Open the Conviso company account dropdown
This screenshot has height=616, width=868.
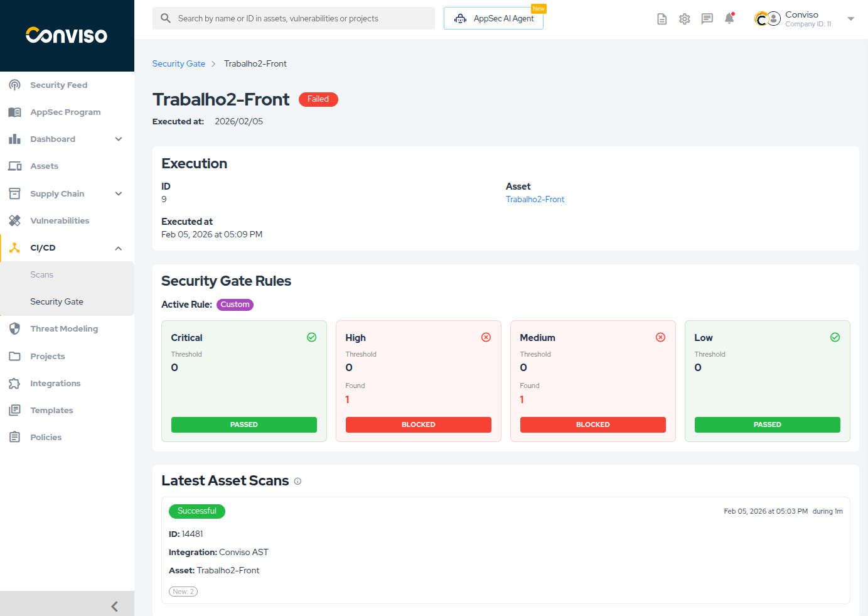pos(850,19)
